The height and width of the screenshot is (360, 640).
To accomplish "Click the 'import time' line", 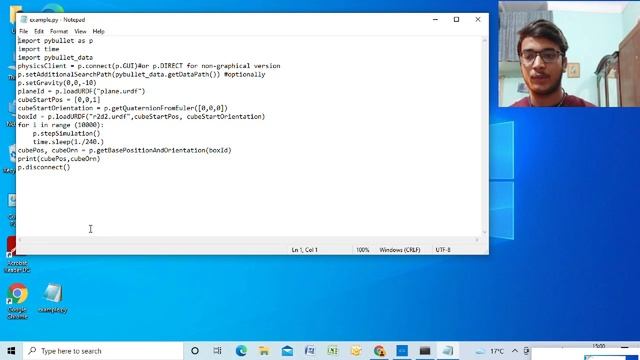I will 38,49.
